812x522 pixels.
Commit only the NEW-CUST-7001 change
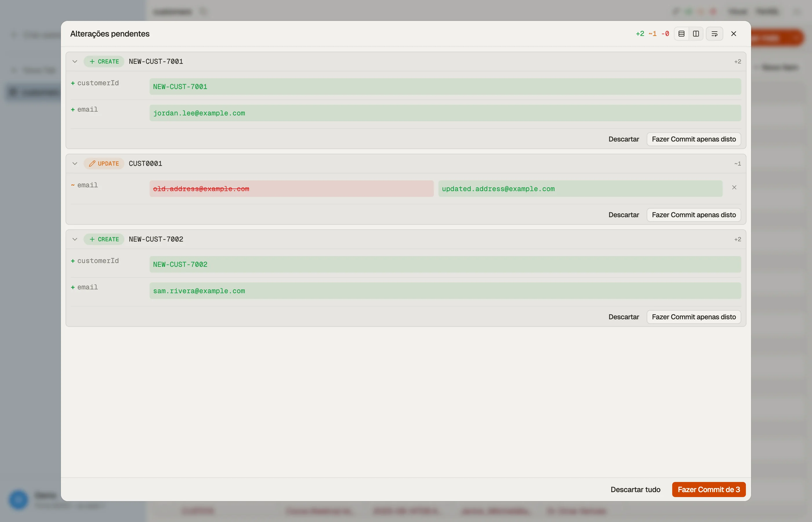(694, 139)
